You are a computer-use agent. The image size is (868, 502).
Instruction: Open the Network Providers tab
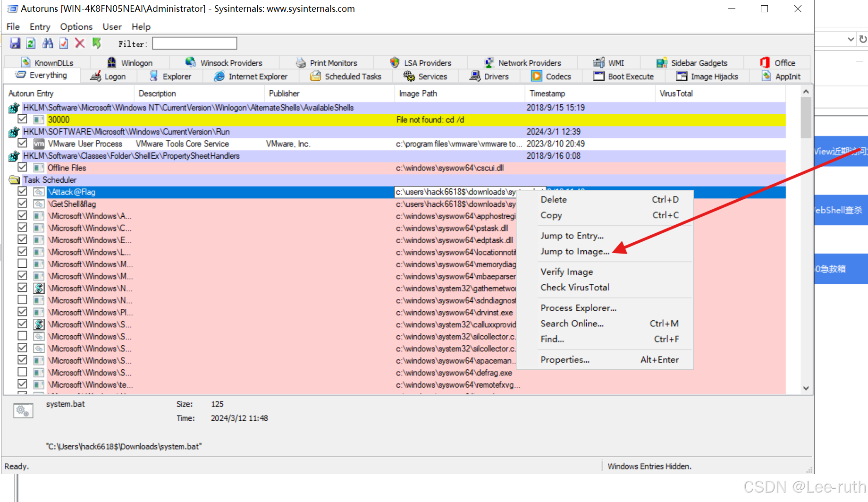[522, 63]
